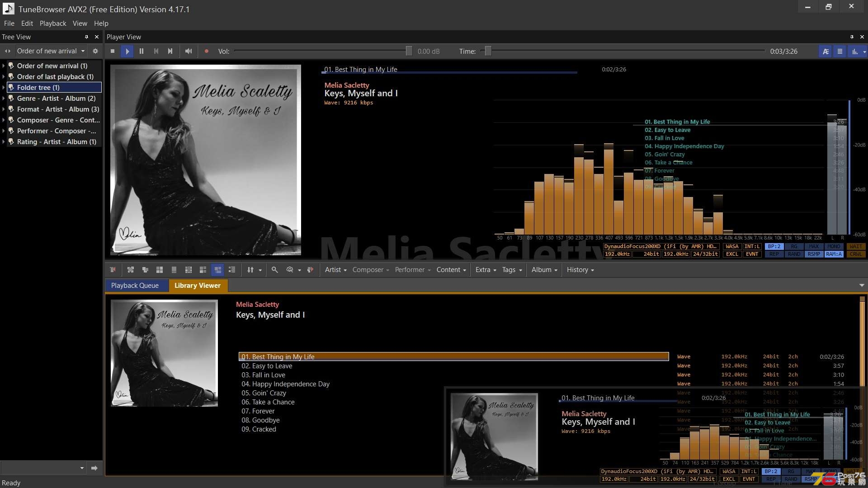This screenshot has width=868, height=488.
Task: Open the File menu
Action: [9, 23]
